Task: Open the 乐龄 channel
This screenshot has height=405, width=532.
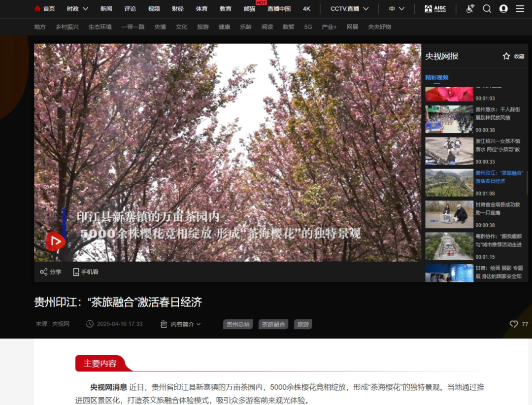Action: coord(246,27)
